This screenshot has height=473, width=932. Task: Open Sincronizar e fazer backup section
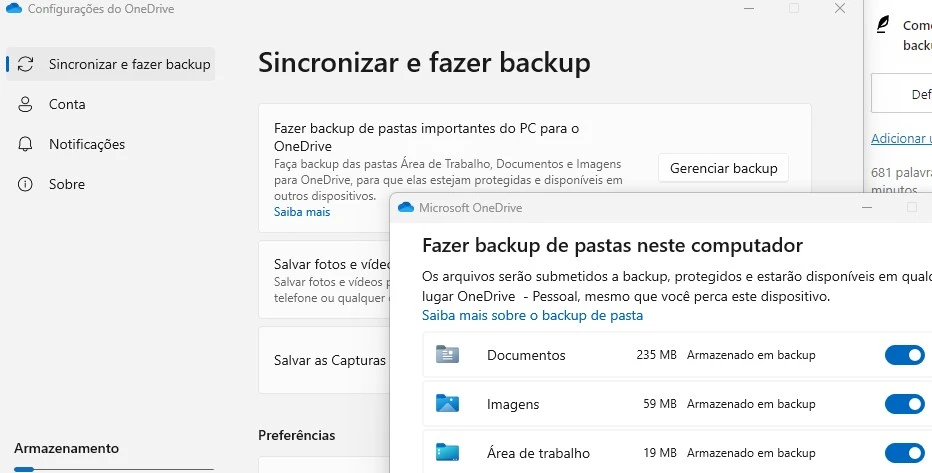click(111, 64)
